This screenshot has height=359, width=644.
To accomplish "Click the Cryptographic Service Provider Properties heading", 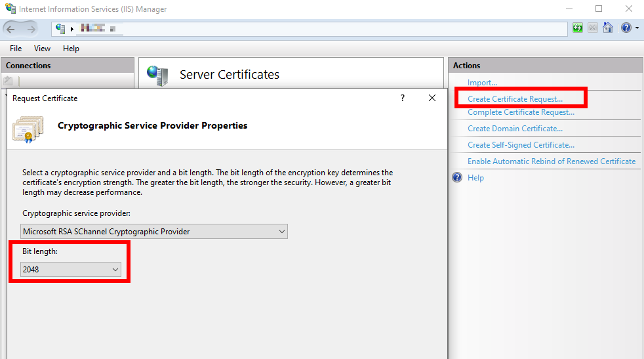I will click(152, 125).
